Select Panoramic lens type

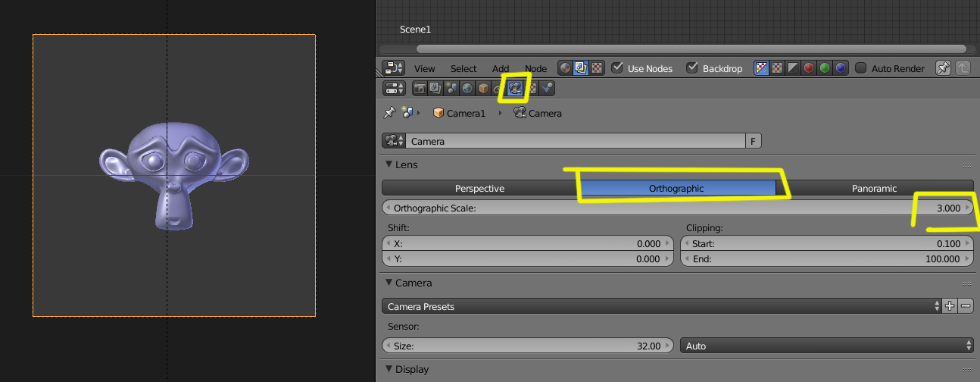point(874,188)
